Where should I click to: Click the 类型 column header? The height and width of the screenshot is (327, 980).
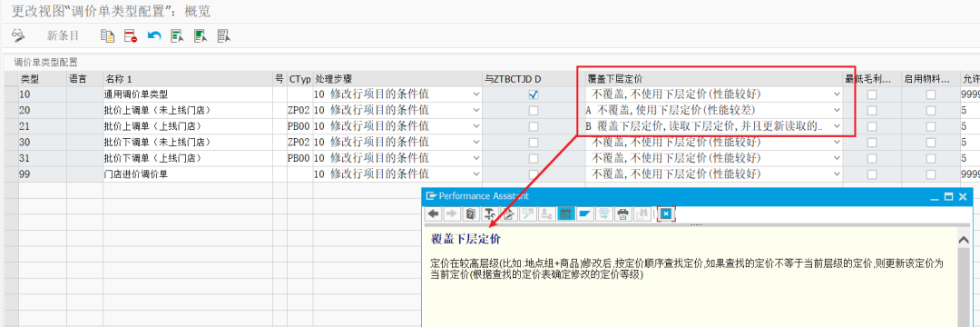[x=43, y=79]
